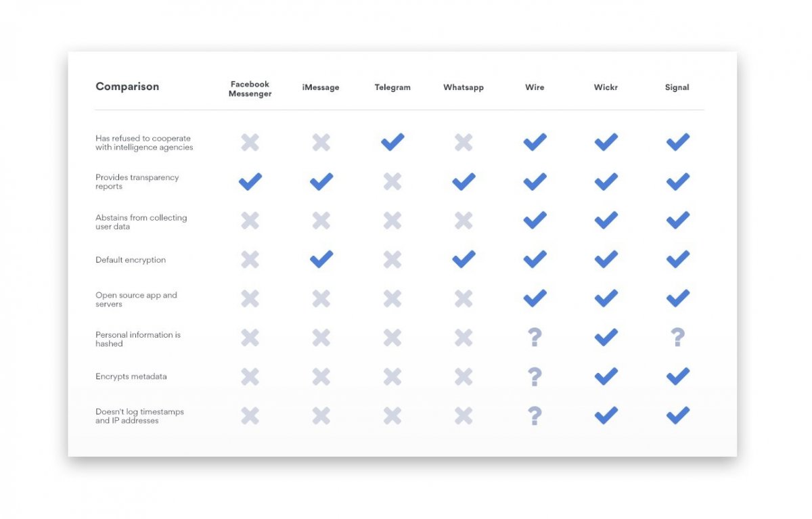The image size is (812, 519).
Task: Click Telegram's X for Provides transparency reports
Action: coord(392,181)
